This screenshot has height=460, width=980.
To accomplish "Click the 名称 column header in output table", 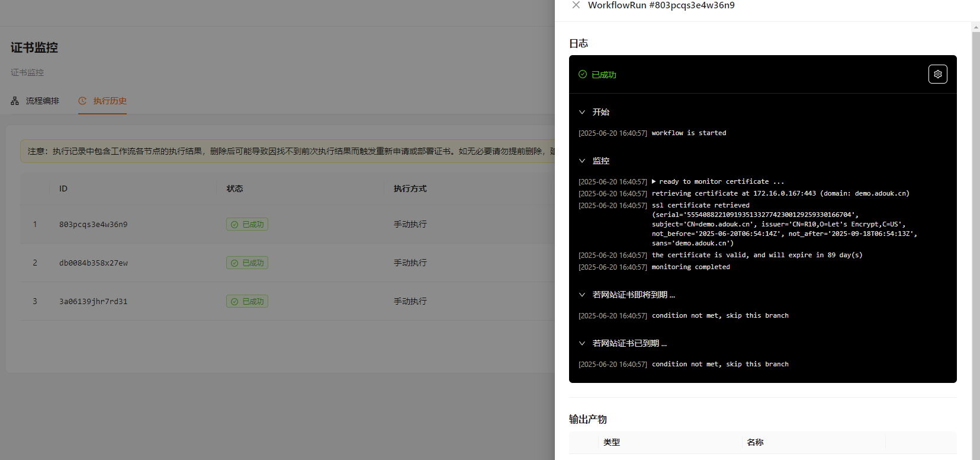I will point(755,442).
